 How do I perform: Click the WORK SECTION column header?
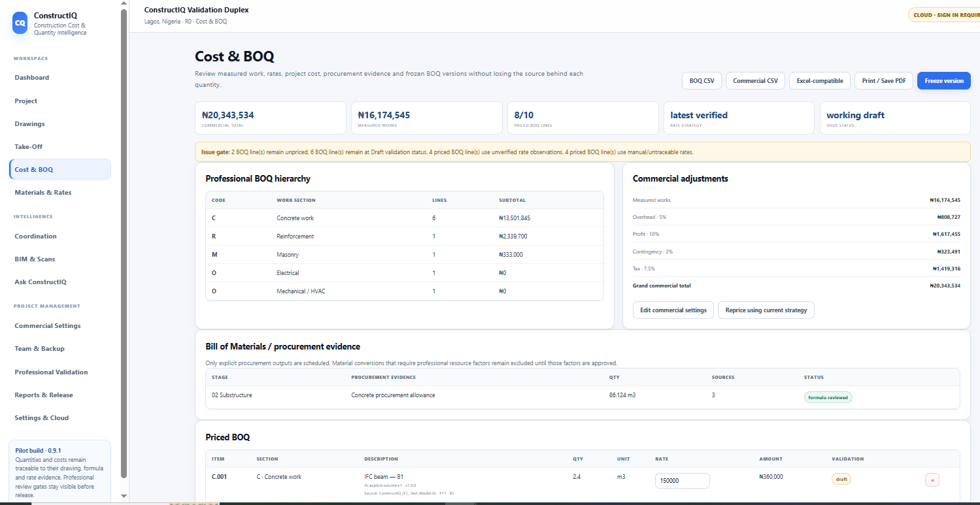click(x=296, y=201)
